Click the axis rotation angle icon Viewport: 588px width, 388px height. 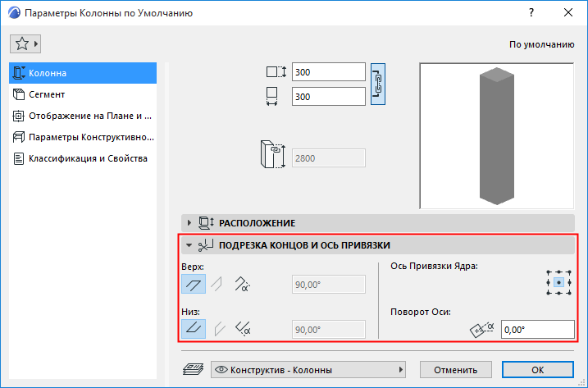coord(482,330)
